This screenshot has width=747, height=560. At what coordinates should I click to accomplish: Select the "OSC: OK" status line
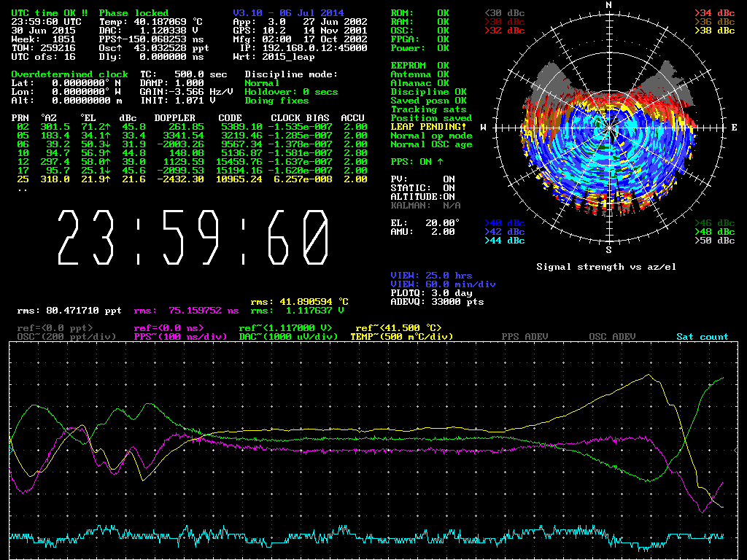pos(419,31)
